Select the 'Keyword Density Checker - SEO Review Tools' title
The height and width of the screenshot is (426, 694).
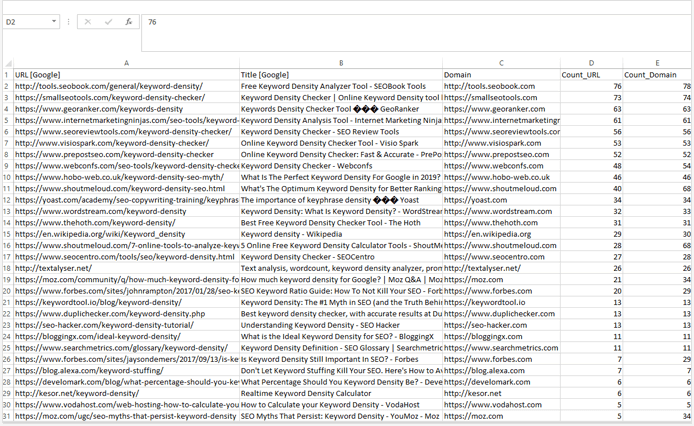[341, 132]
